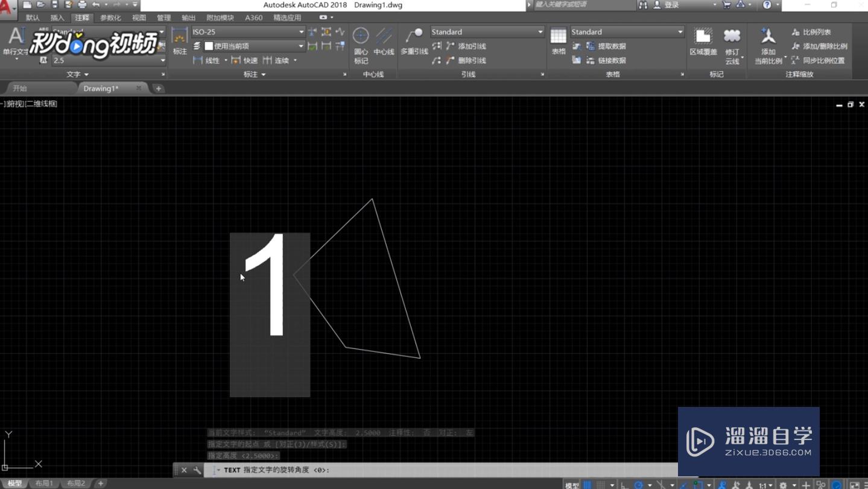The width and height of the screenshot is (868, 489).
Task: Toggle object snap in status bar
Action: 698,485
